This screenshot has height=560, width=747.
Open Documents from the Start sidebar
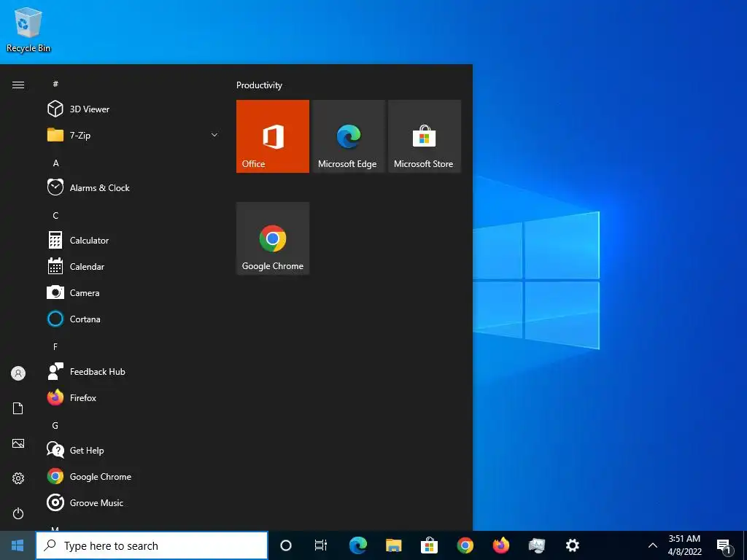click(x=18, y=408)
